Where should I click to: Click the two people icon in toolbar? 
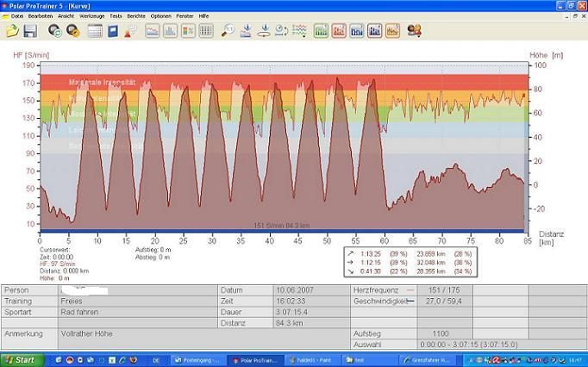click(415, 31)
